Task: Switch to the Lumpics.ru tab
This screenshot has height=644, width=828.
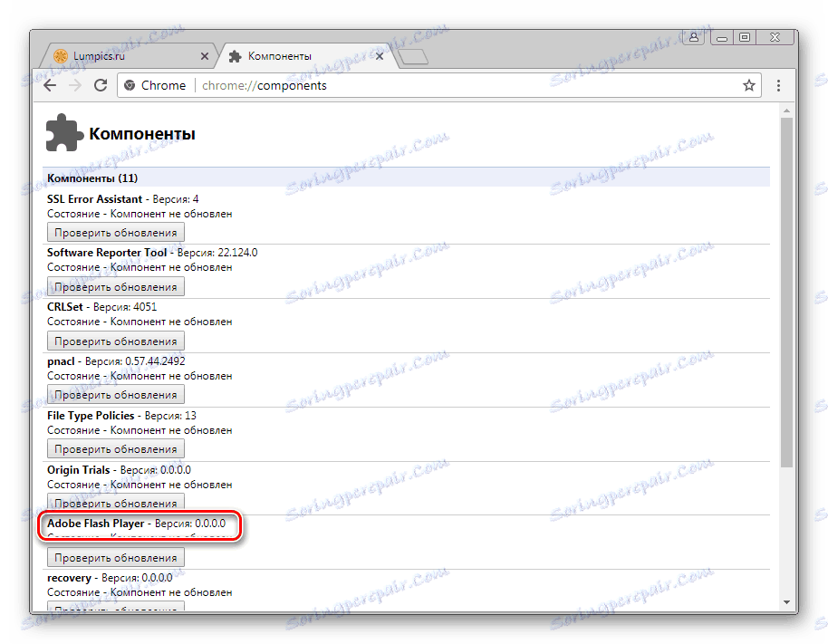Action: pos(127,56)
